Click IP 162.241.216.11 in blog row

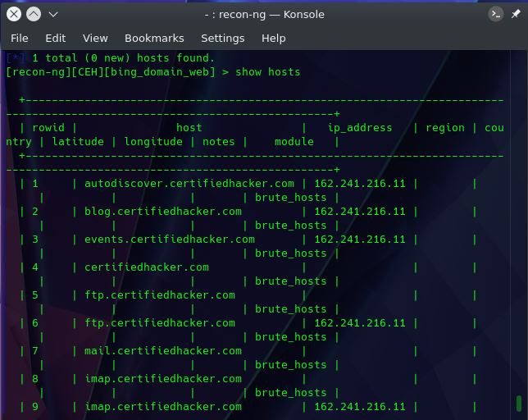pyautogui.click(x=360, y=211)
